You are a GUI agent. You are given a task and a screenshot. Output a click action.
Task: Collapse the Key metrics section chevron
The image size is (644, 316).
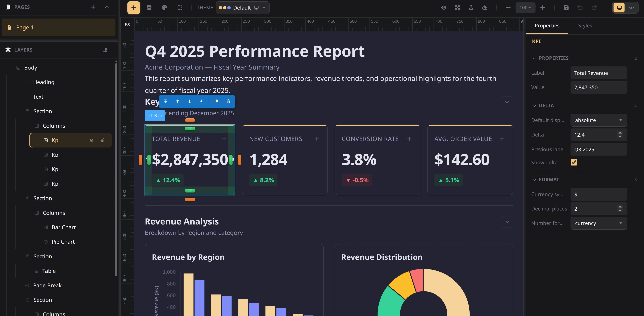tap(507, 102)
